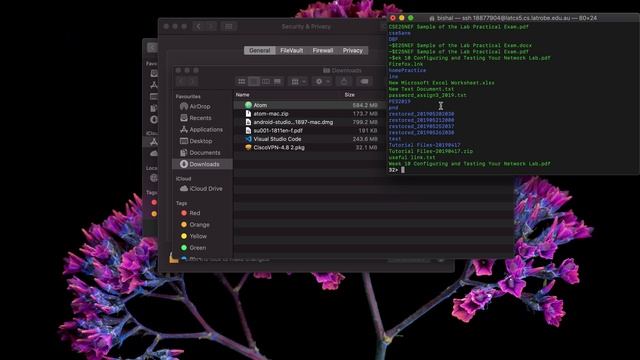The height and width of the screenshot is (360, 640).
Task: Select the Atom application row
Action: (309, 105)
